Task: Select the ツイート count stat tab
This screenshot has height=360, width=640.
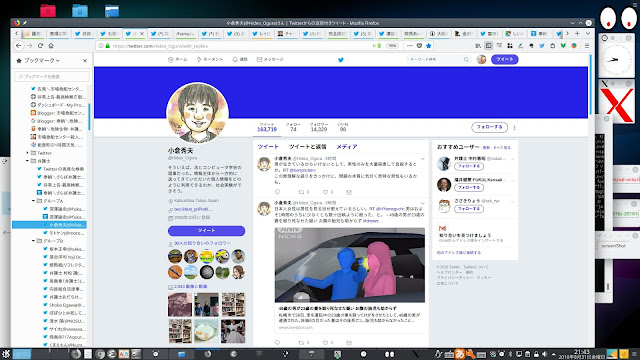Action: tap(267, 127)
